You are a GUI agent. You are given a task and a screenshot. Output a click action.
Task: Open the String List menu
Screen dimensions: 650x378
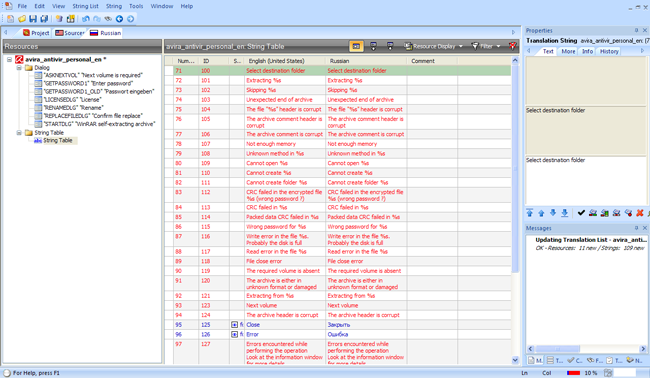(85, 6)
